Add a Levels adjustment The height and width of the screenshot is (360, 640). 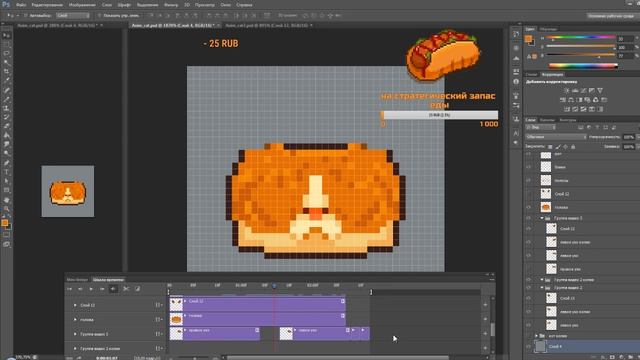click(575, 90)
